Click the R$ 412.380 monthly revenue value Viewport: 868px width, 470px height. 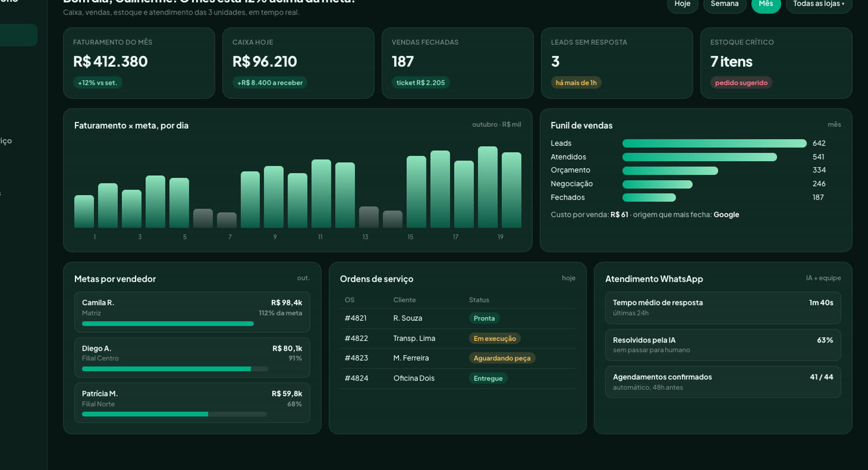coord(111,61)
